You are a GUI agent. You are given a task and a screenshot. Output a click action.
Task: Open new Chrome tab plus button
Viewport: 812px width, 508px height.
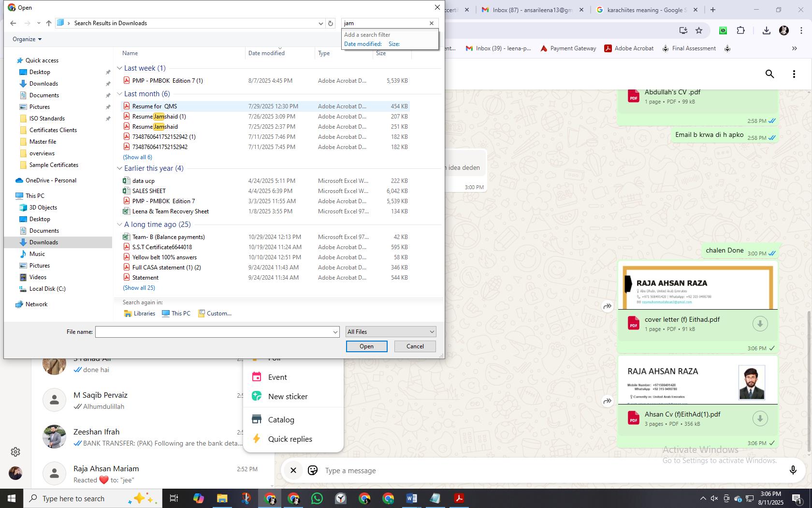[x=712, y=10]
